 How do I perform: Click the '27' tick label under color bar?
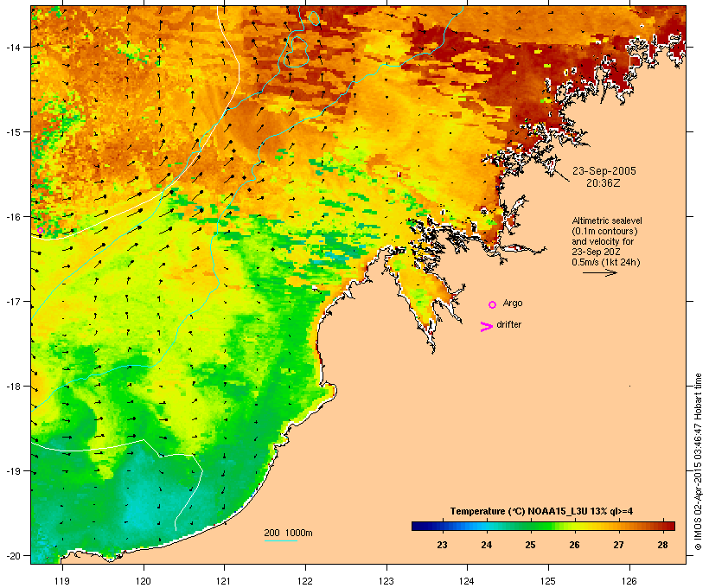point(618,545)
